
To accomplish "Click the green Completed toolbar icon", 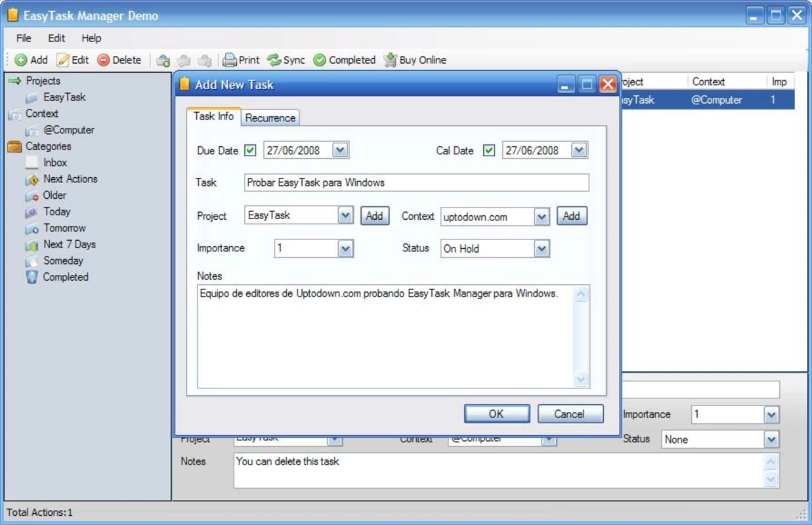I will pyautogui.click(x=320, y=60).
